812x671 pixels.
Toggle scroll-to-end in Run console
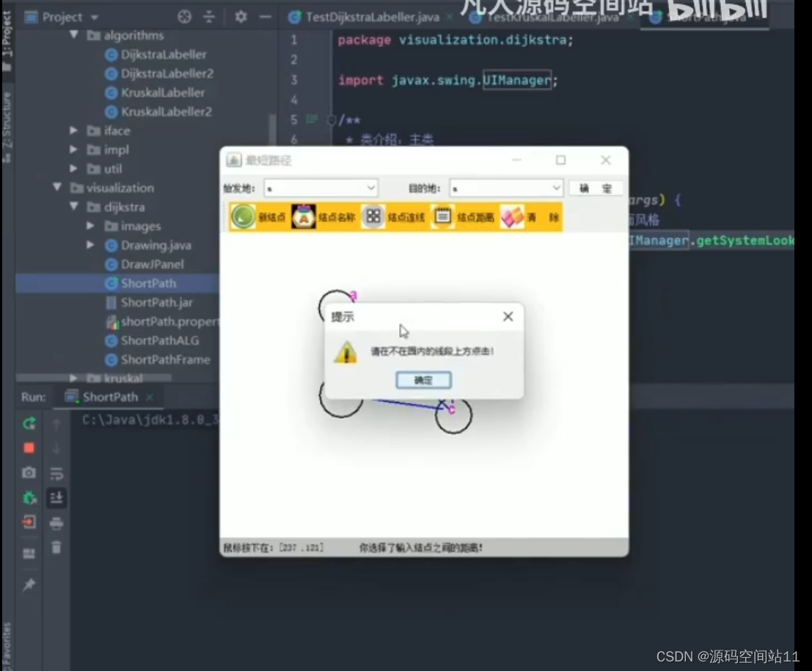click(56, 498)
